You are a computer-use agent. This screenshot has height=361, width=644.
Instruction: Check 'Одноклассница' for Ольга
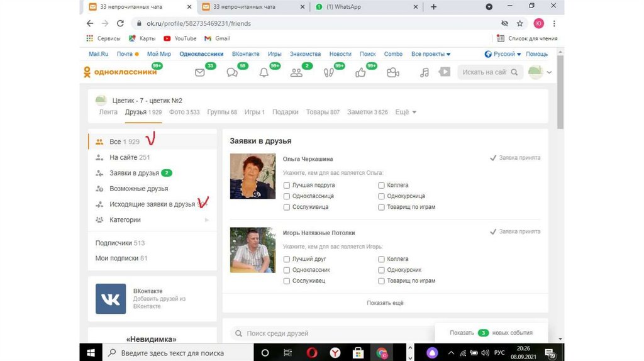(287, 196)
